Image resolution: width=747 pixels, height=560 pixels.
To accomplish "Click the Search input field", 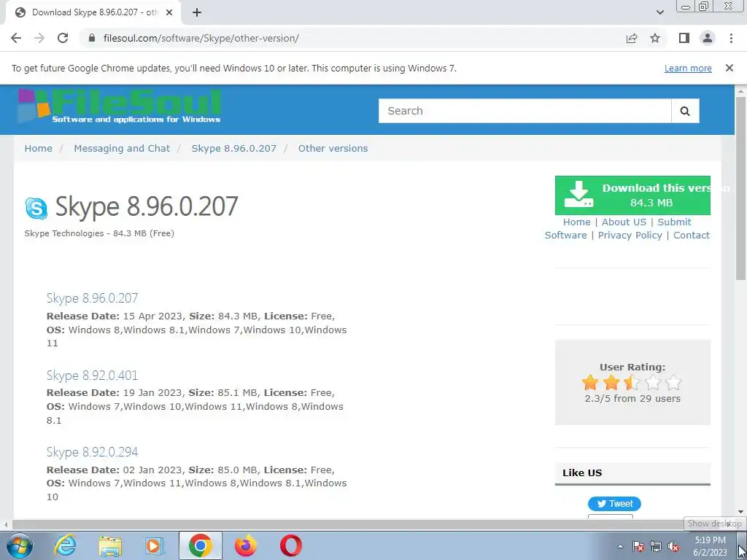I will pyautogui.click(x=525, y=111).
